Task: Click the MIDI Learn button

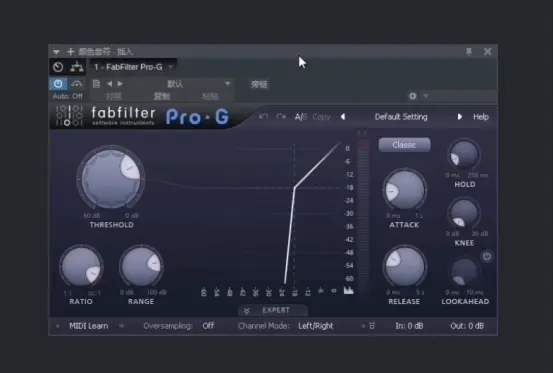Action: [89, 326]
